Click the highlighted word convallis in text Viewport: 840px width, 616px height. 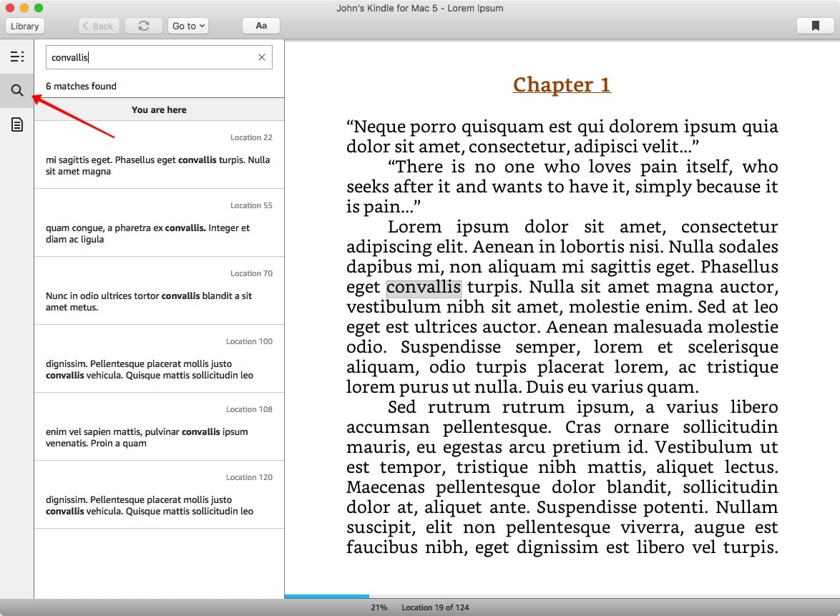424,287
